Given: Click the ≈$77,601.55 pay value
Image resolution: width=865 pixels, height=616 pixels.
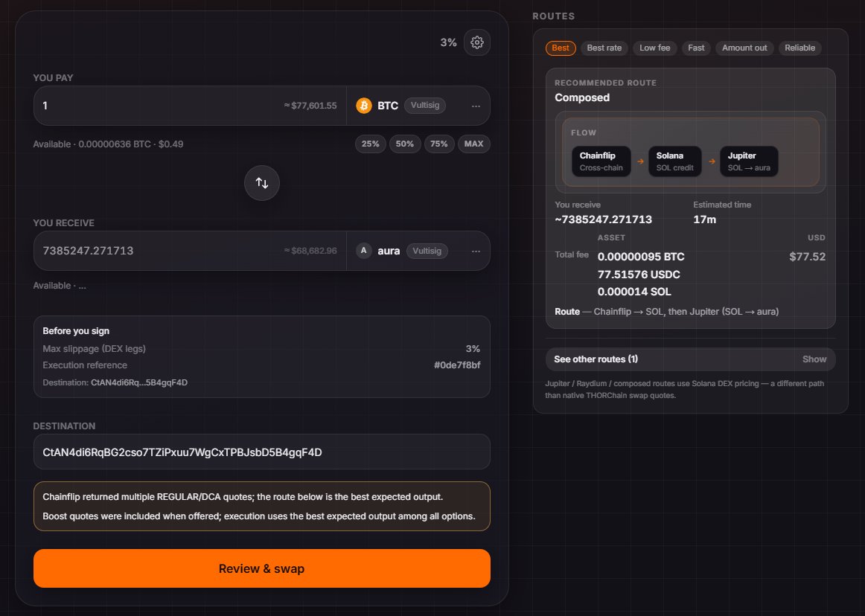Looking at the screenshot, I should pyautogui.click(x=310, y=106).
